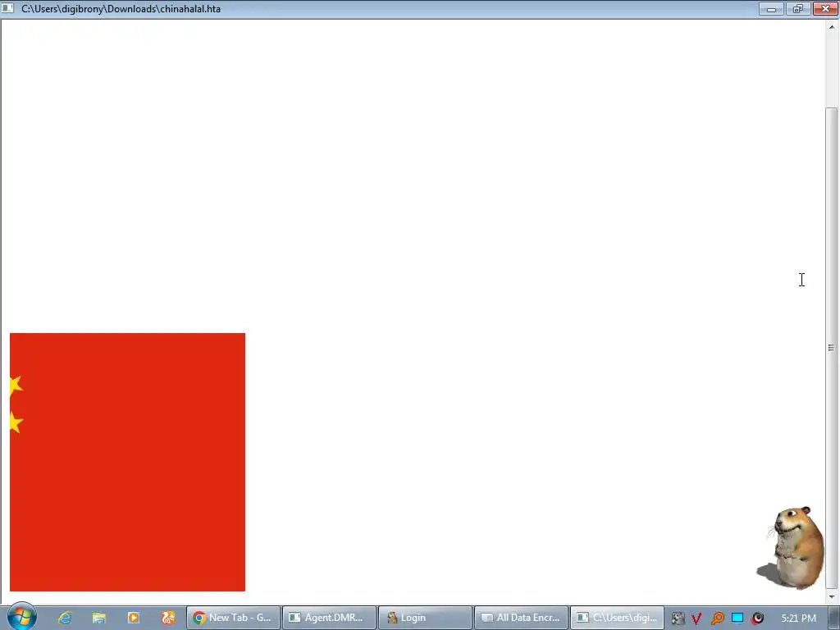The width and height of the screenshot is (840, 630).
Task: Click the scrollbar up arrow
Action: tap(832, 27)
